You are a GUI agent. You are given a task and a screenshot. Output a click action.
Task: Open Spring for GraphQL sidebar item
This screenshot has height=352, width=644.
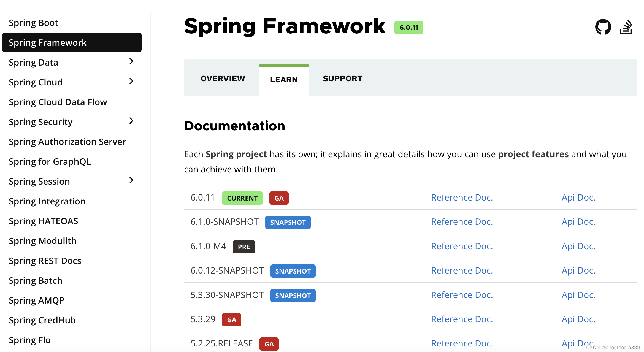point(50,162)
